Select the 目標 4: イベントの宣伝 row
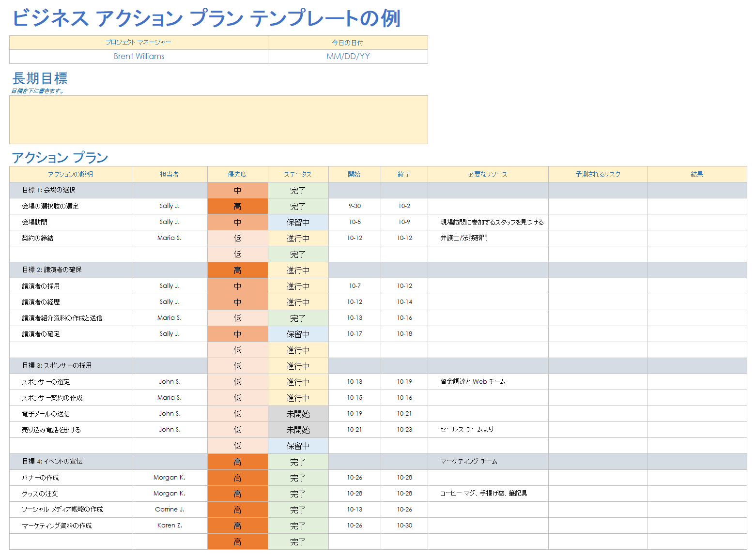This screenshot has width=756, height=556. 378,462
